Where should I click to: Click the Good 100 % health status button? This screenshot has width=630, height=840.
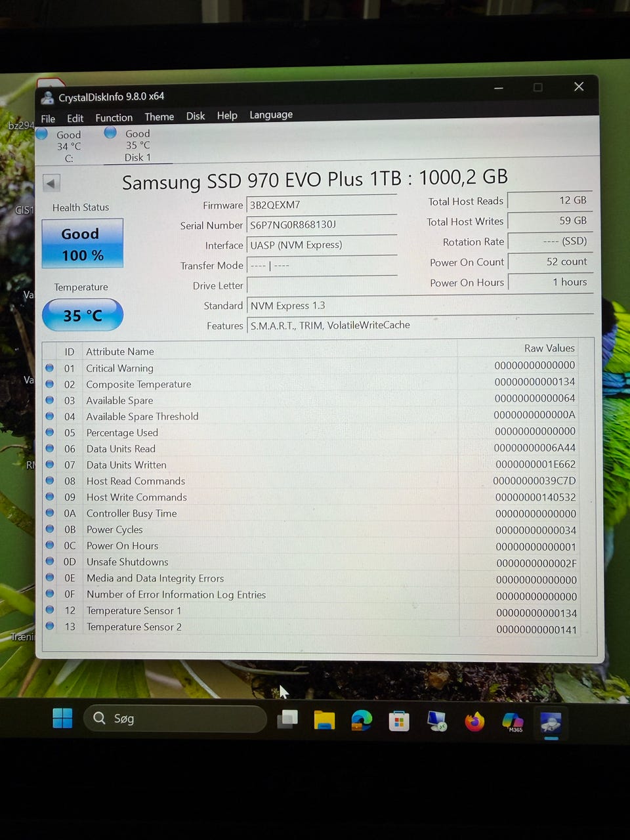click(x=82, y=244)
